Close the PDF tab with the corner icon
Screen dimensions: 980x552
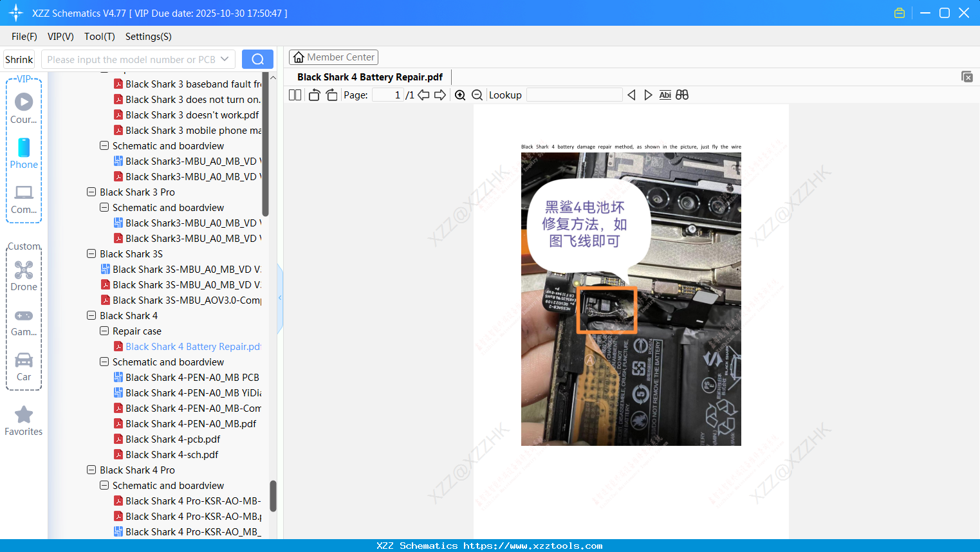tap(966, 77)
